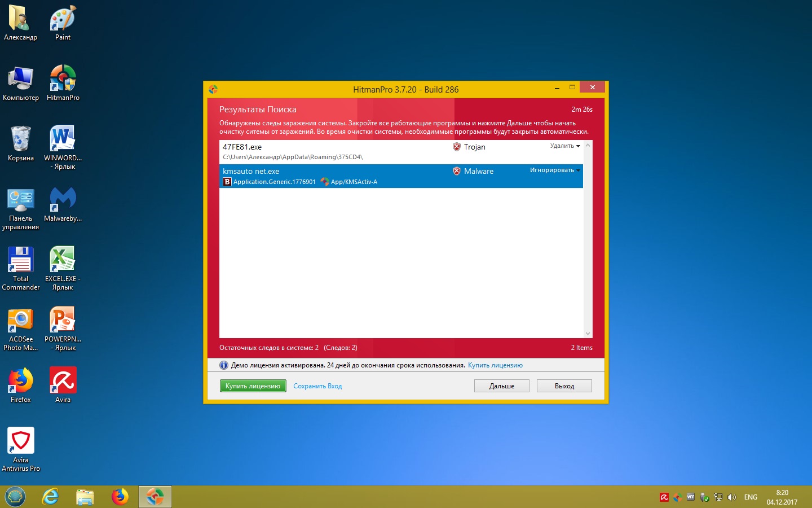Click the Дальше button
The image size is (812, 508).
502,386
